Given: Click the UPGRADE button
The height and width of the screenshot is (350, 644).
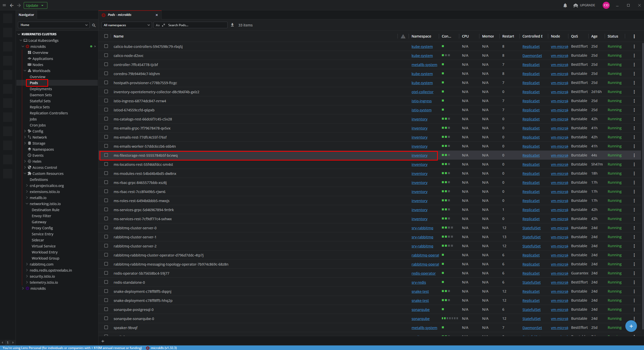Looking at the screenshot, I should pyautogui.click(x=584, y=5).
